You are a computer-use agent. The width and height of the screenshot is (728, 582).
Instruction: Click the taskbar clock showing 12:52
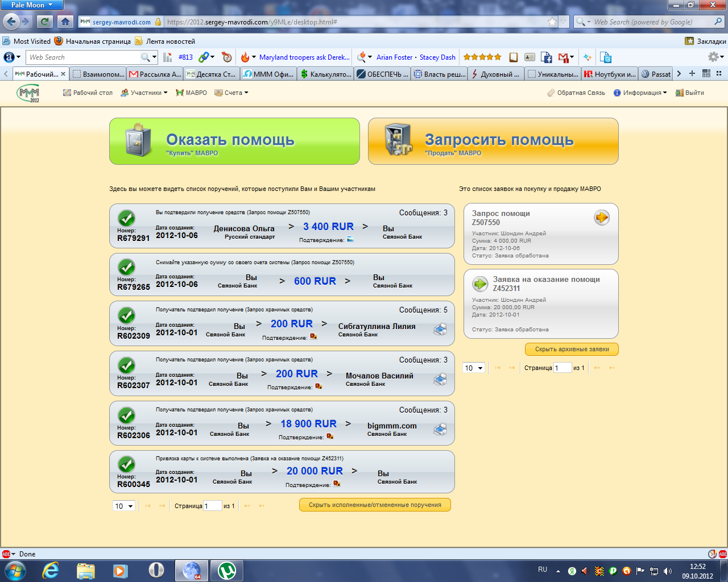click(x=697, y=567)
